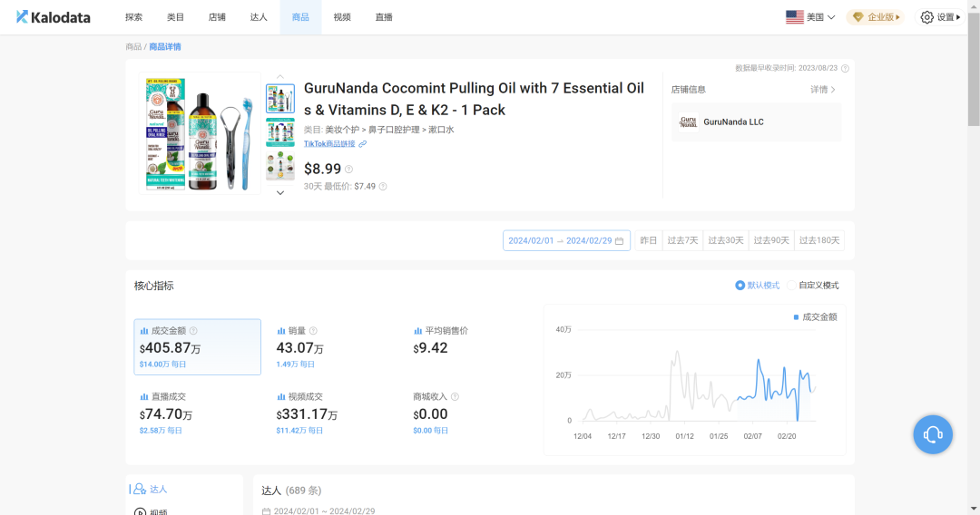Select 默认模式 radio option
This screenshot has height=515, width=980.
tap(740, 286)
